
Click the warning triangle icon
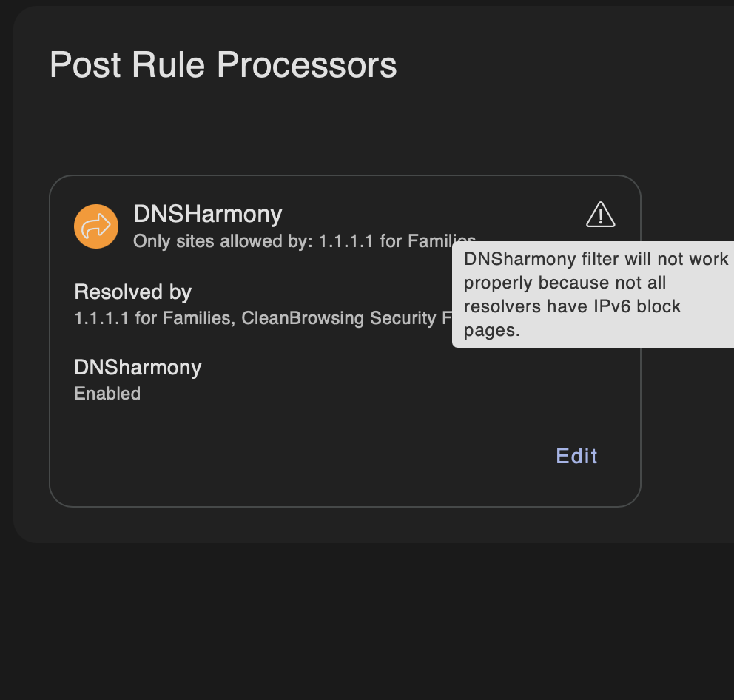coord(600,215)
